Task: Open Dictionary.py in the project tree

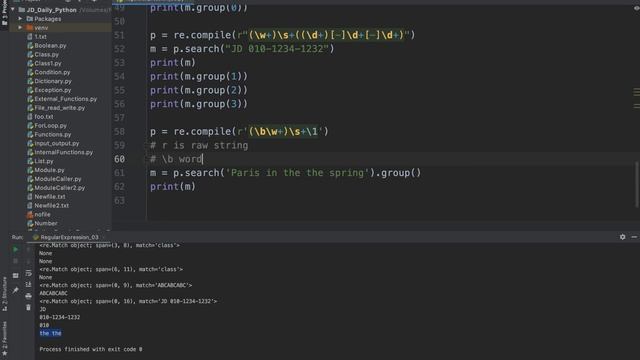Action: [53, 81]
